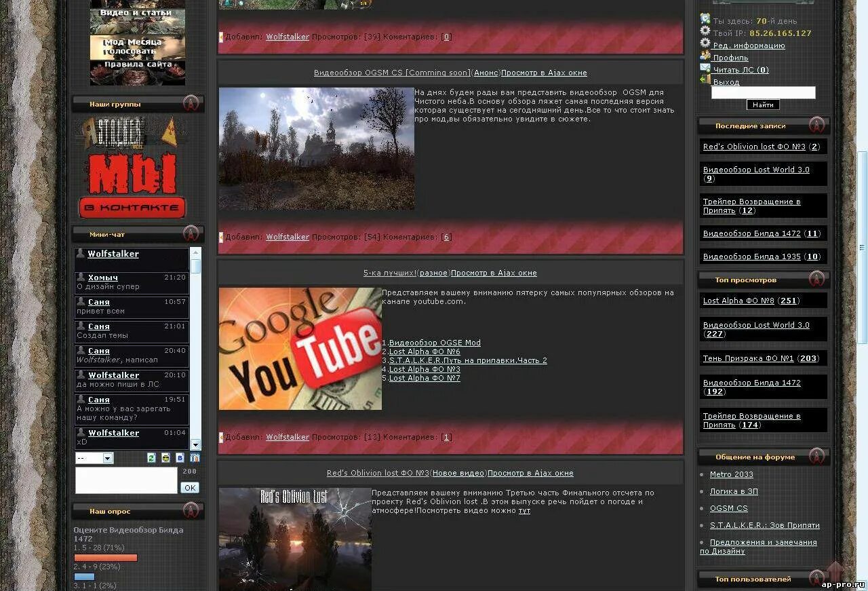Open "Видеообзор OGSE Mod" in the top-5 list
This screenshot has height=591, width=868.
pyautogui.click(x=435, y=343)
